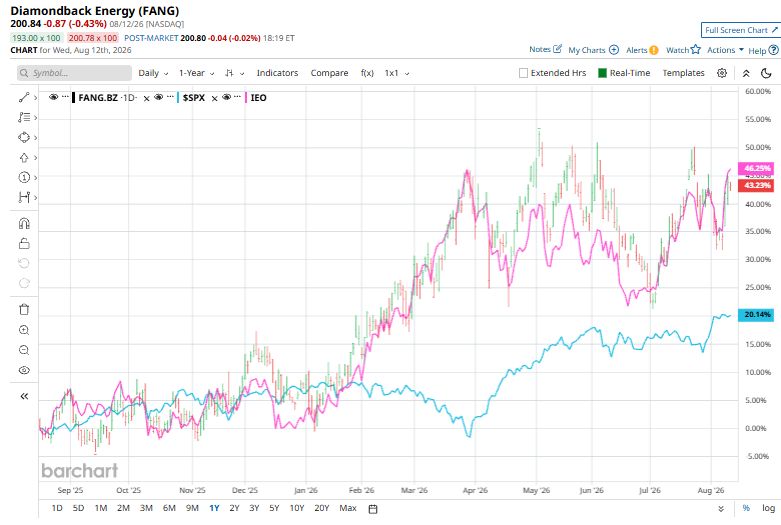The height and width of the screenshot is (525, 781).
Task: Select the 1D time range
Action: click(57, 508)
